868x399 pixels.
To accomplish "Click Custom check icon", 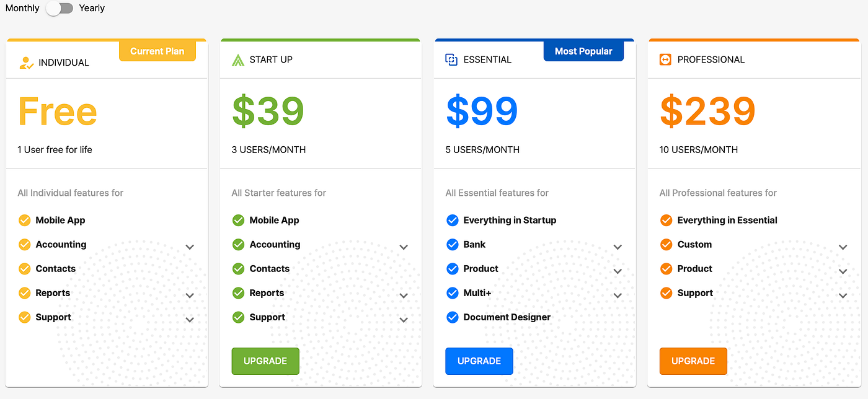I will (x=666, y=244).
